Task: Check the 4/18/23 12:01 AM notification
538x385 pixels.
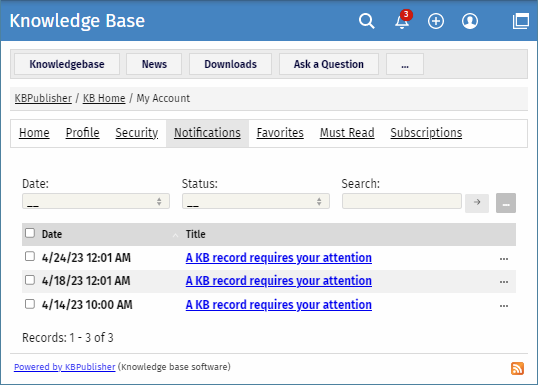Action: [x=30, y=280]
